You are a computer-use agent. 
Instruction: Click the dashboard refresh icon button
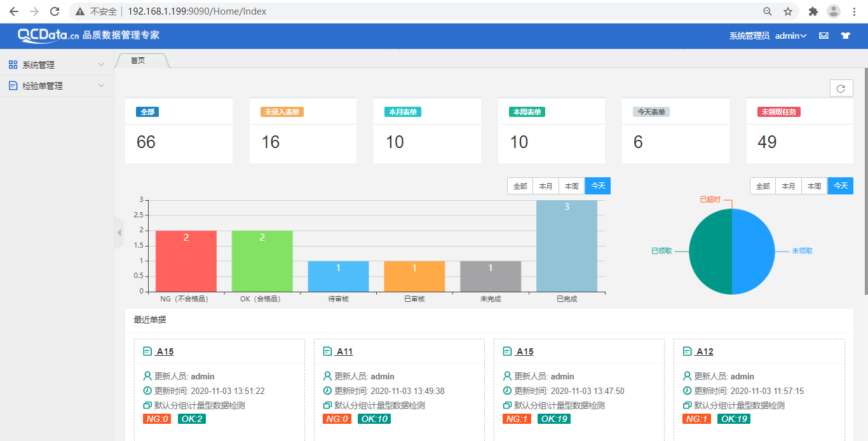(841, 88)
